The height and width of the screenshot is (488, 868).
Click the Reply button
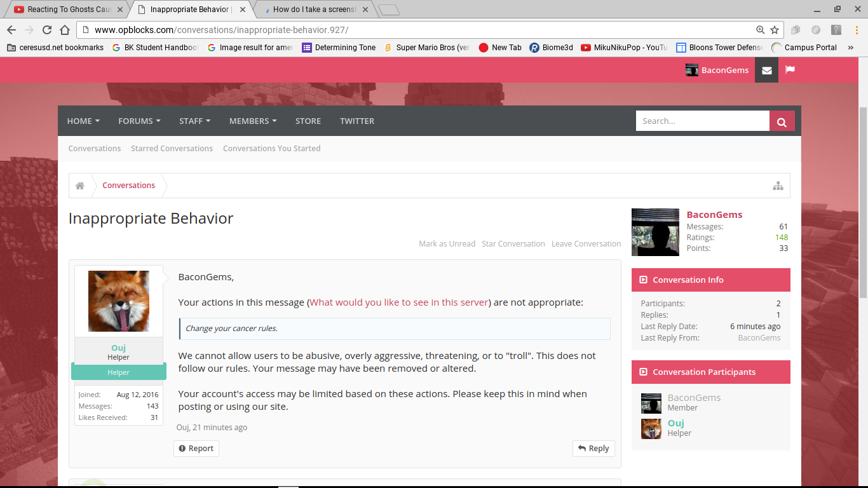(593, 448)
